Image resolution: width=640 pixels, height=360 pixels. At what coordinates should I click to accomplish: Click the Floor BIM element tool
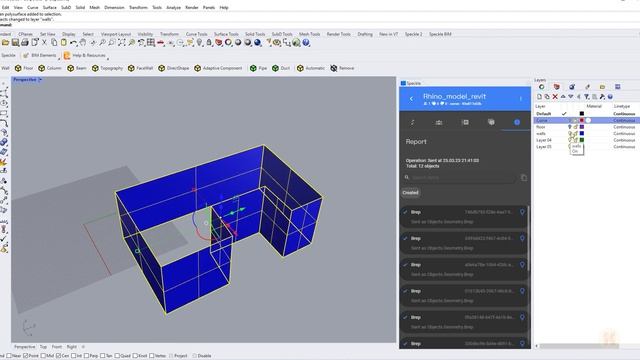pyautogui.click(x=24, y=68)
